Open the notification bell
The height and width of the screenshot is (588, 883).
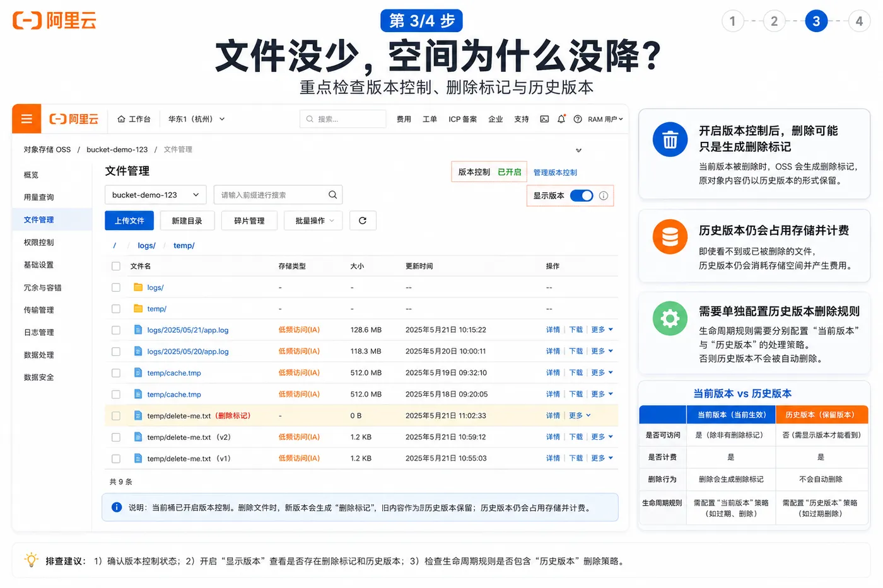coord(561,119)
